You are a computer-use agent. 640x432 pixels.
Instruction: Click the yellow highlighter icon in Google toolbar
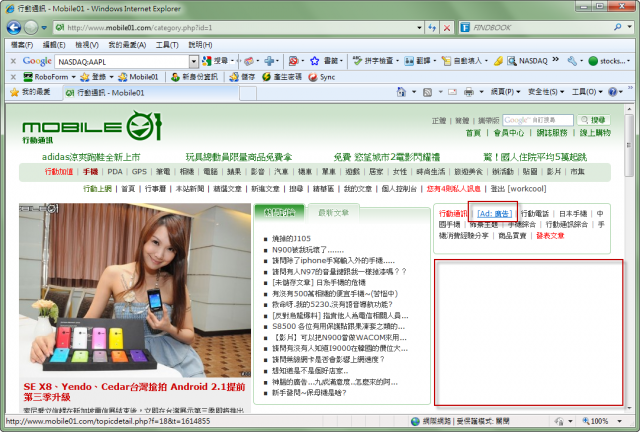(x=498, y=61)
